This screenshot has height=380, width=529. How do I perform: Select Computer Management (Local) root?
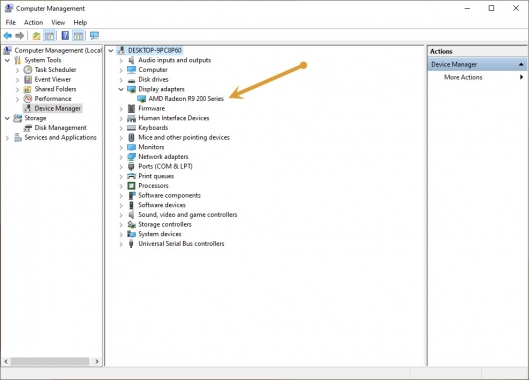[x=58, y=51]
